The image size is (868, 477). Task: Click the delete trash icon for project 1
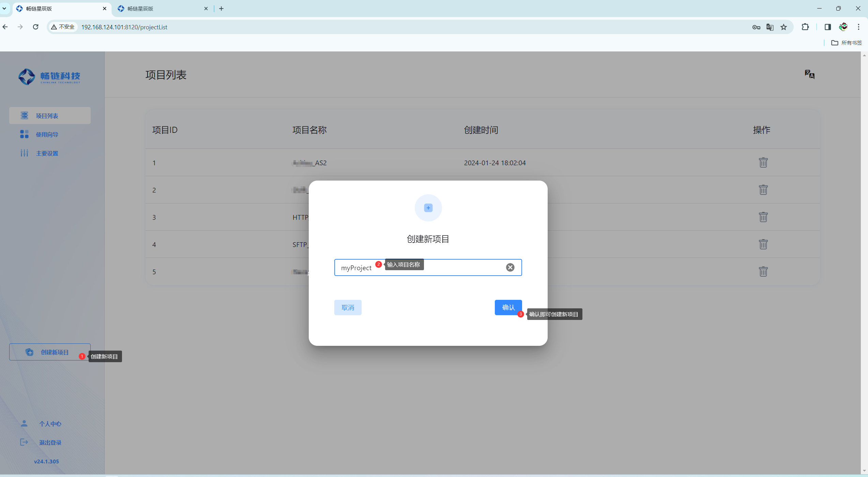(x=763, y=163)
